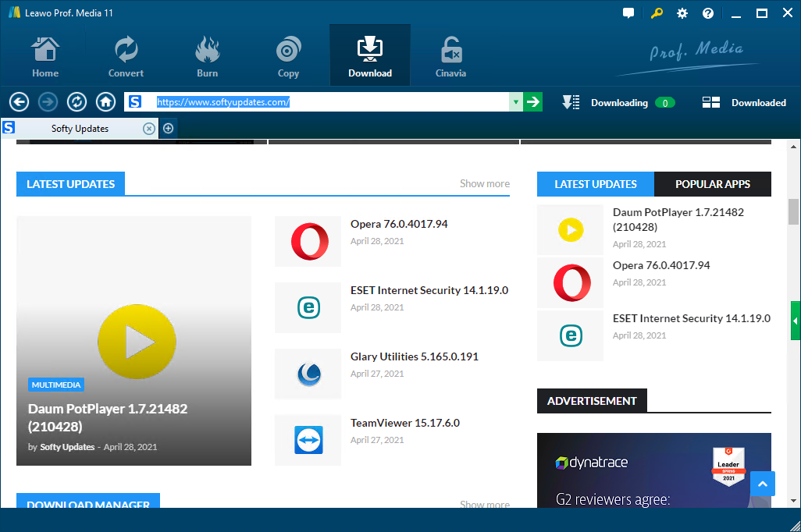Expand the green side panel handle
The width and height of the screenshot is (801, 532).
tap(796, 321)
